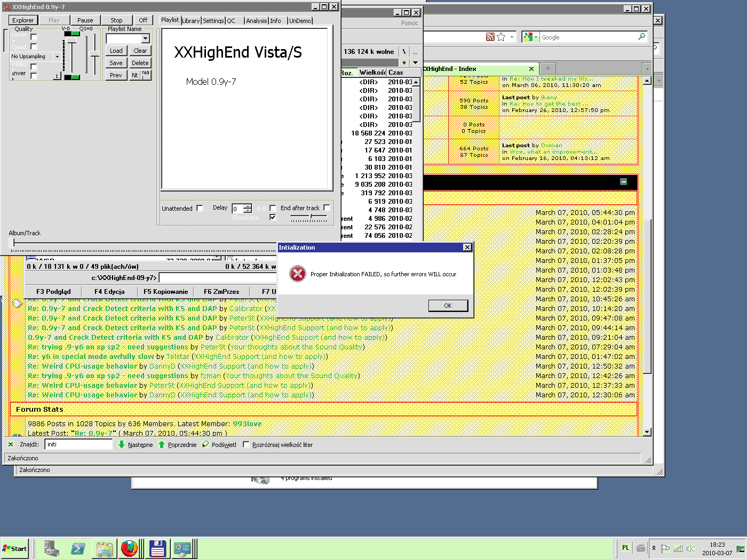747x560 pixels.
Task: Open the bookmark star dropdown arrow
Action: pos(512,37)
